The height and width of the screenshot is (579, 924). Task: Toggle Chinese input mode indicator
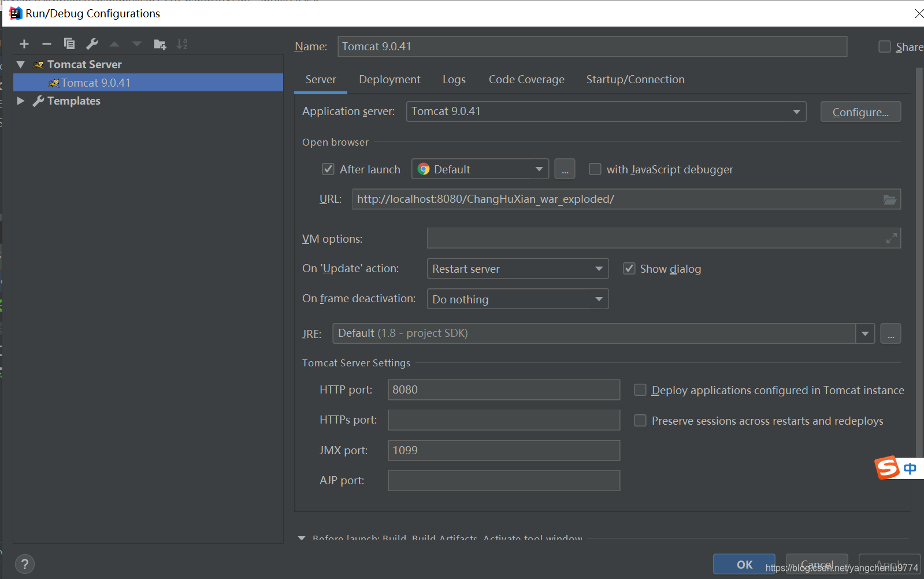910,469
